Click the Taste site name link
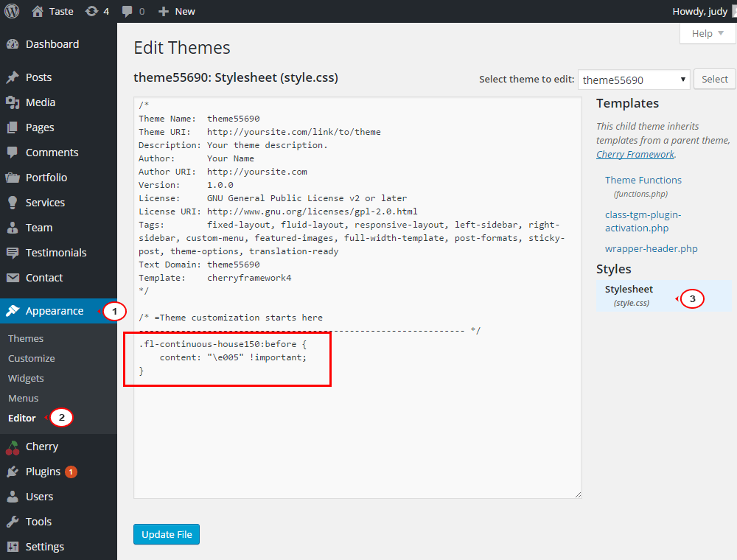The height and width of the screenshot is (560, 737). pos(62,11)
